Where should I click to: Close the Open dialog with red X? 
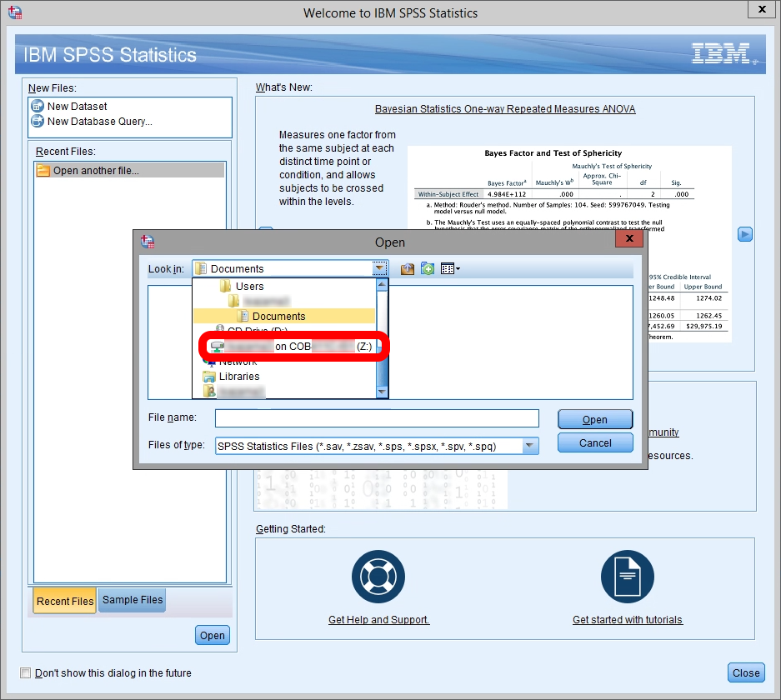[629, 238]
